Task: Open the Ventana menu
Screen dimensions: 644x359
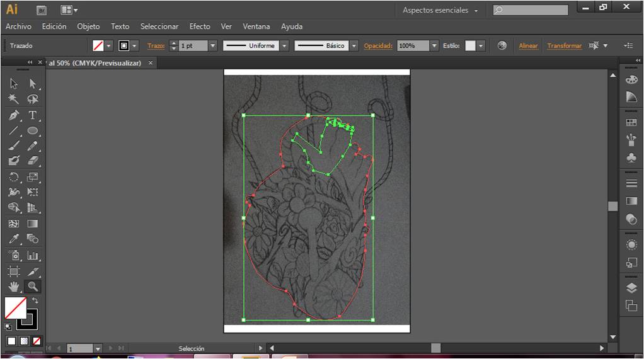Action: pos(256,26)
